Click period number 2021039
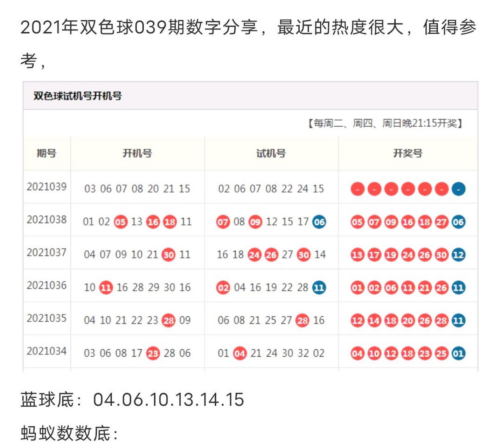 coord(47,187)
